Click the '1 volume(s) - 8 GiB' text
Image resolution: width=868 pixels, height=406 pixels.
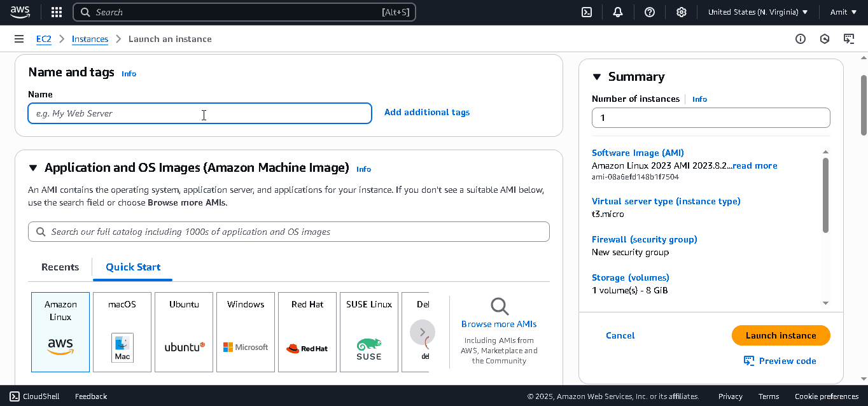click(629, 290)
